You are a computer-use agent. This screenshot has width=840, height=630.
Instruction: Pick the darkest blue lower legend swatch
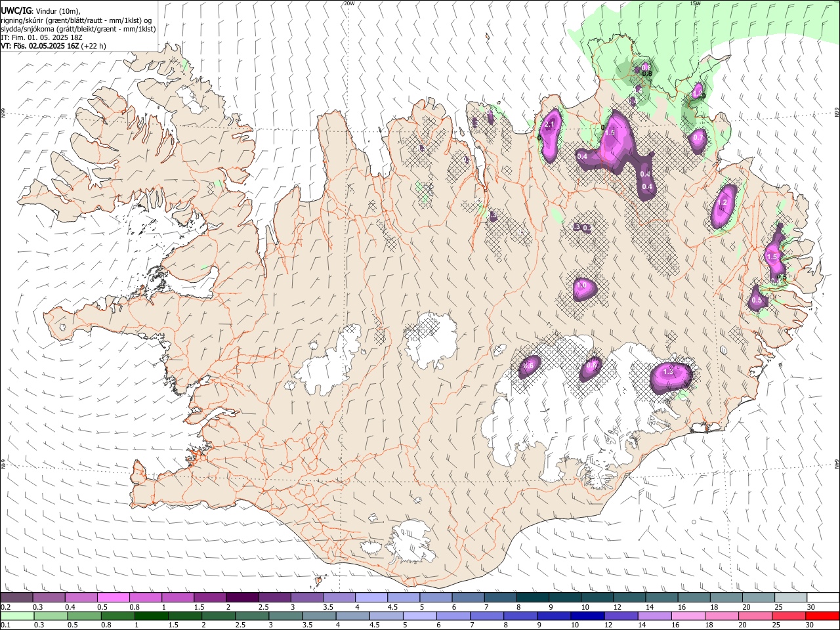tap(587, 616)
